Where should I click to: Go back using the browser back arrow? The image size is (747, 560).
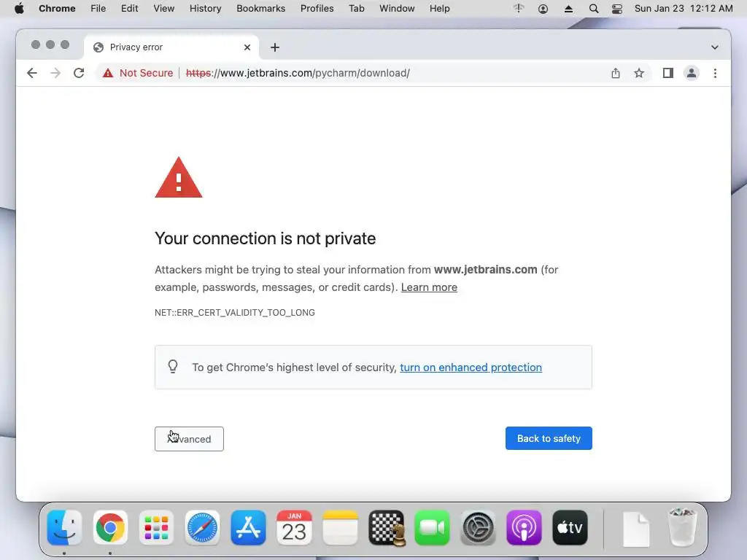tap(32, 73)
